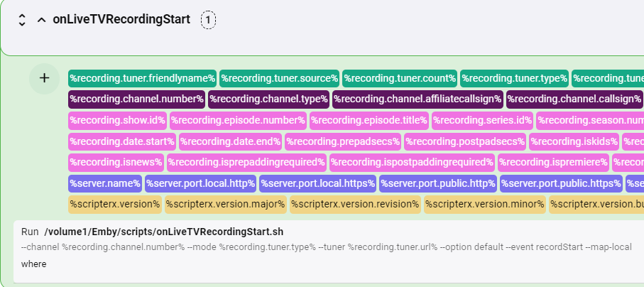Collapse the onLiveTVRecordingStart section chevron
Screen dimensions: 644x287
(42, 20)
